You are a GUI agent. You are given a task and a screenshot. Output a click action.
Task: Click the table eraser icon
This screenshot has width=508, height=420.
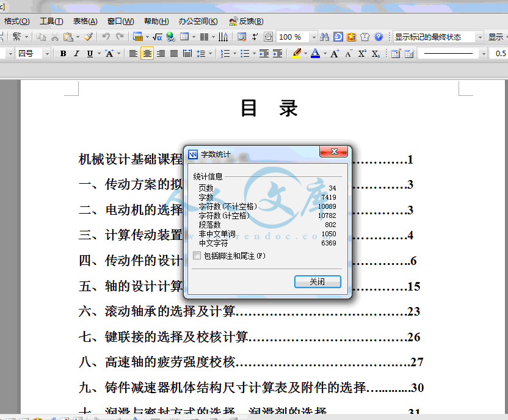coord(409,54)
